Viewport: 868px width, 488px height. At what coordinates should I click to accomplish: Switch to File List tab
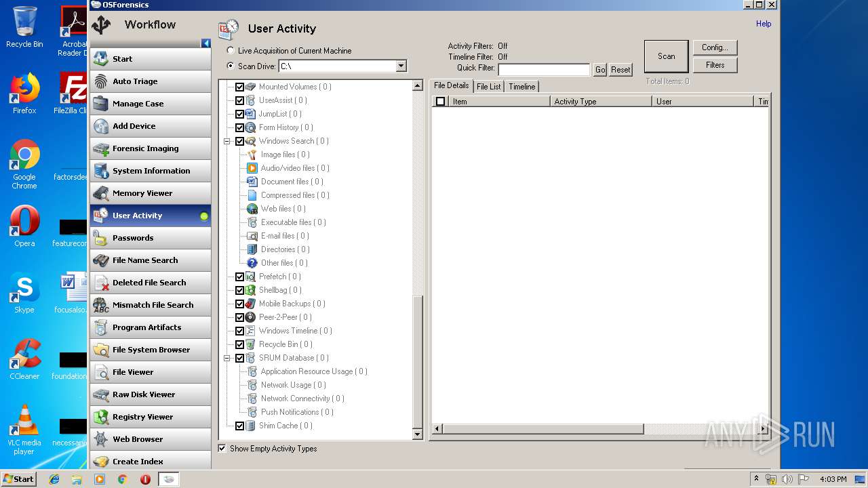click(489, 87)
